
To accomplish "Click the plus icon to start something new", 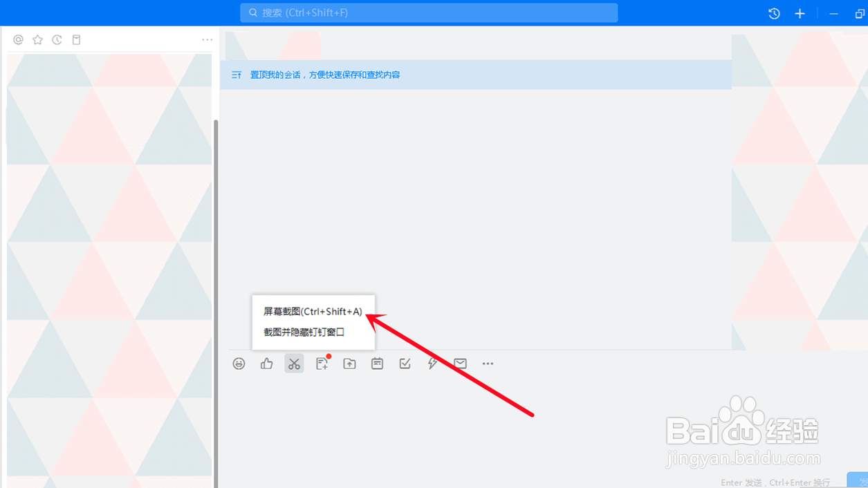I will tap(800, 13).
